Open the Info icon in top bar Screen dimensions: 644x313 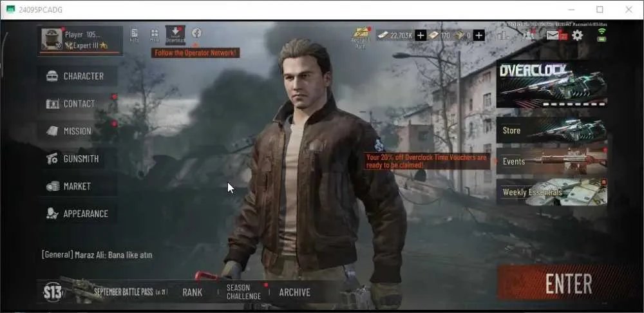click(x=134, y=35)
